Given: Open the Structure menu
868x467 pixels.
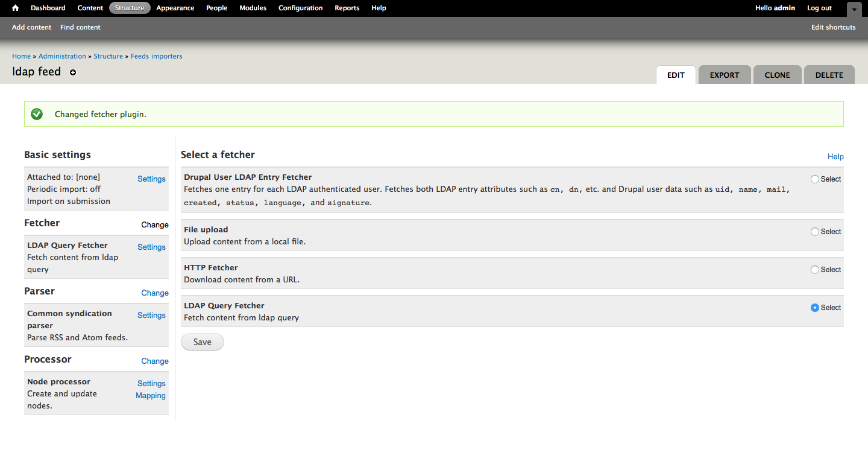Looking at the screenshot, I should tap(130, 8).
